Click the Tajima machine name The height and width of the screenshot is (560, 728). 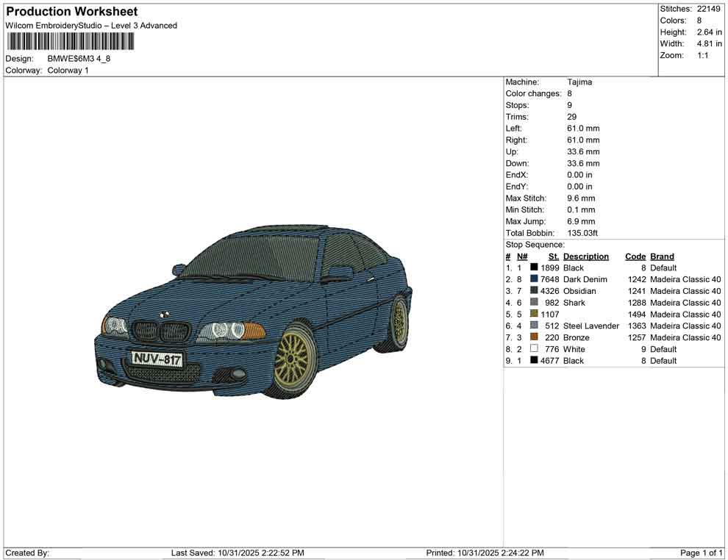pyautogui.click(x=579, y=82)
